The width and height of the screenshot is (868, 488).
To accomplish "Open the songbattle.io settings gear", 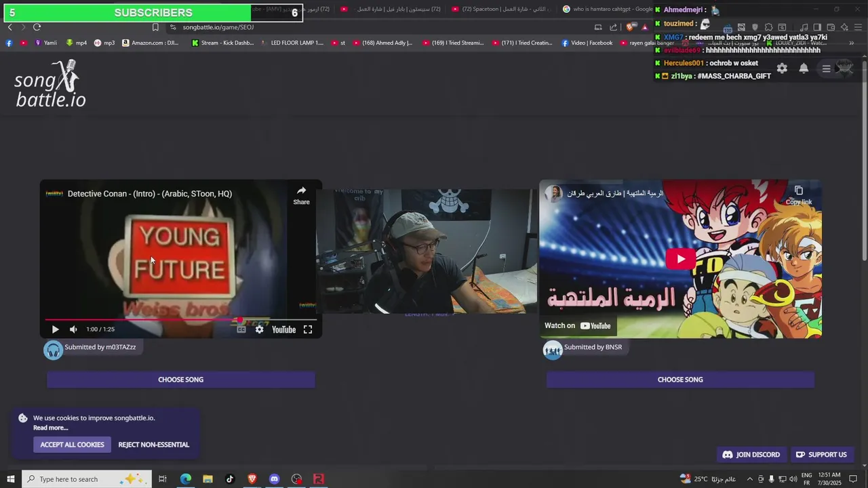I will 782,68.
